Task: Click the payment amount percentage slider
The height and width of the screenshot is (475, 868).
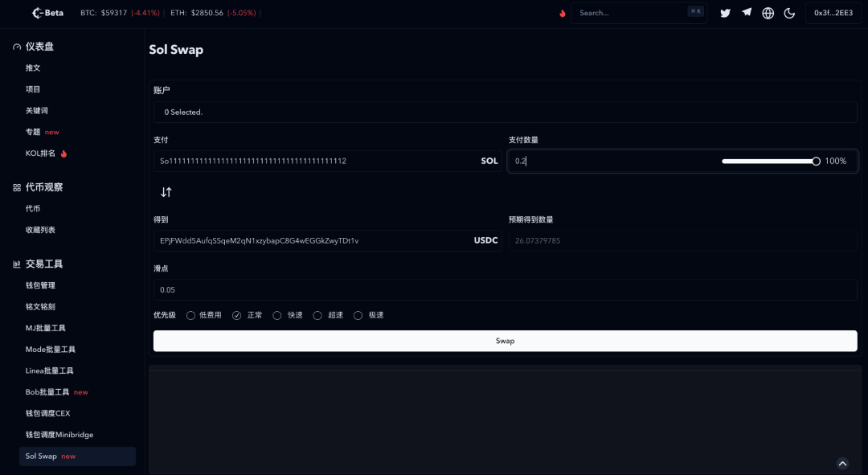Action: pos(769,161)
